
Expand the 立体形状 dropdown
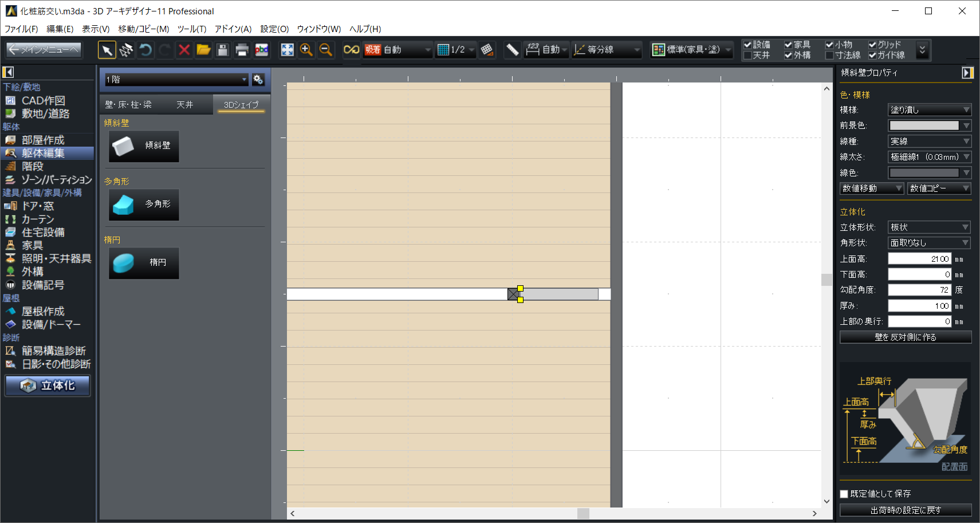point(928,227)
